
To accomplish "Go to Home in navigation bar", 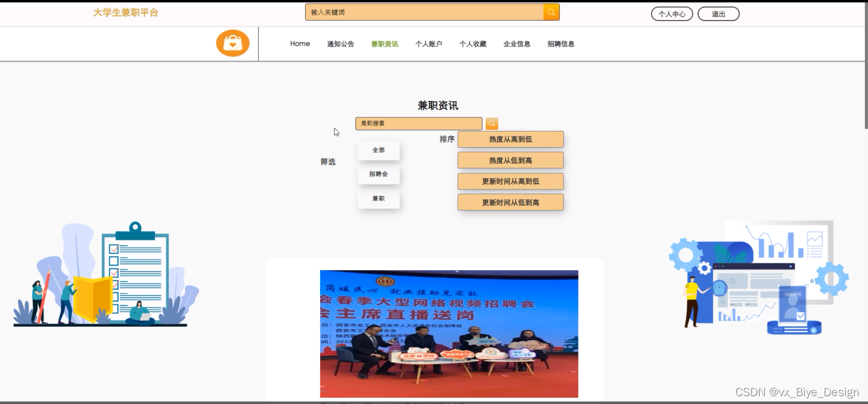I will (x=300, y=44).
